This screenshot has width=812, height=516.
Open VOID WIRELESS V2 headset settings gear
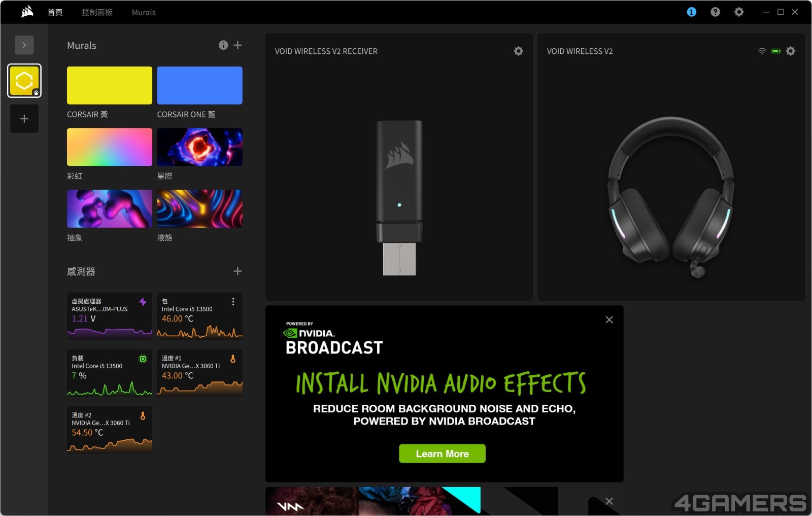(791, 51)
